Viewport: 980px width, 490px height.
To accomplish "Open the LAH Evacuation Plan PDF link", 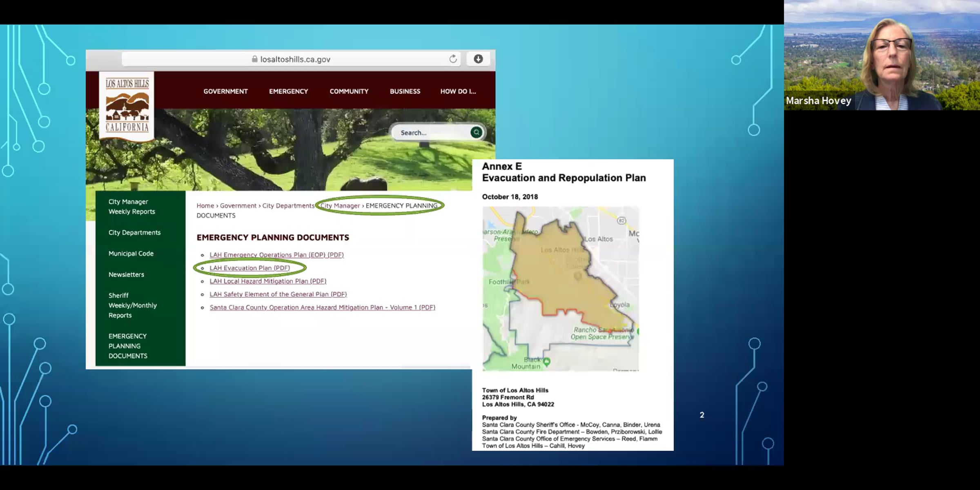I will tap(249, 268).
